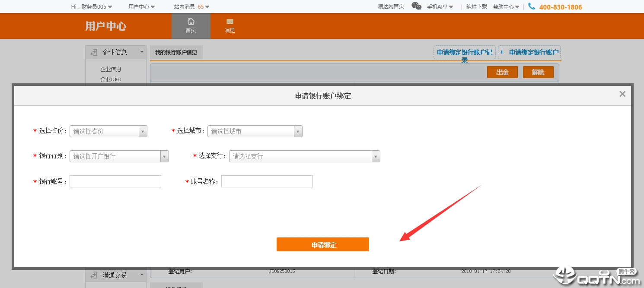Expand the 选择支行 branch dropdown
Screen dimensions: 644x288
pos(304,156)
